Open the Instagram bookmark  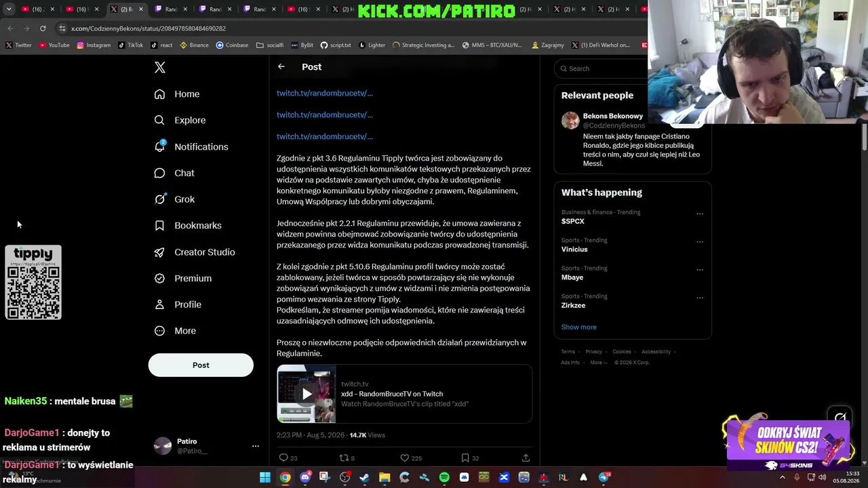click(x=94, y=45)
